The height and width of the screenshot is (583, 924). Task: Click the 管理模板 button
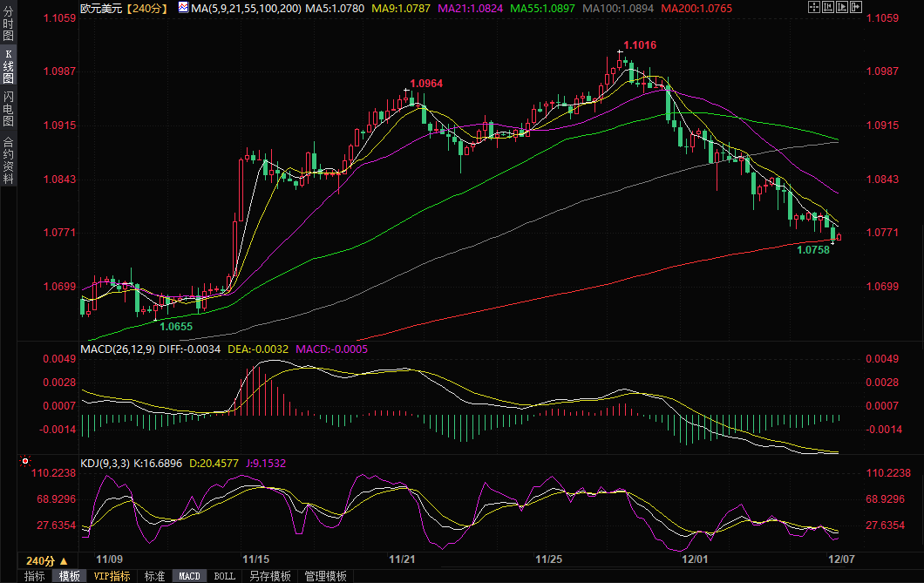click(325, 576)
